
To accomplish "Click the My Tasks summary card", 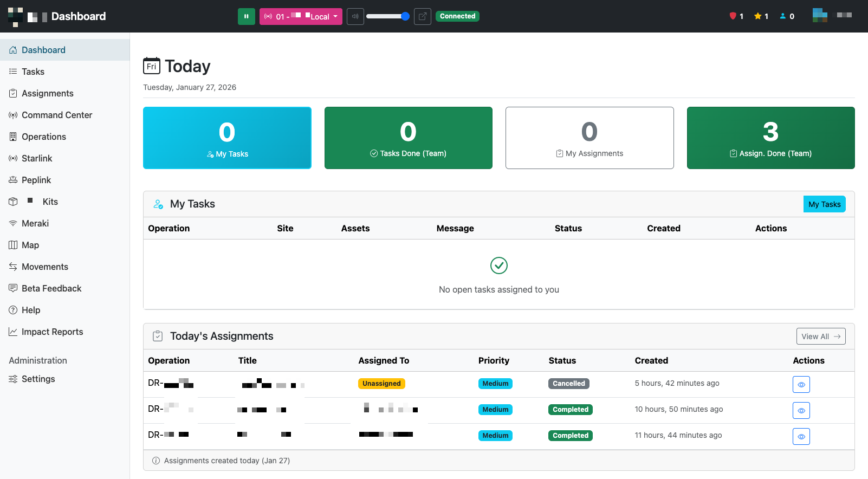I will coord(227,138).
